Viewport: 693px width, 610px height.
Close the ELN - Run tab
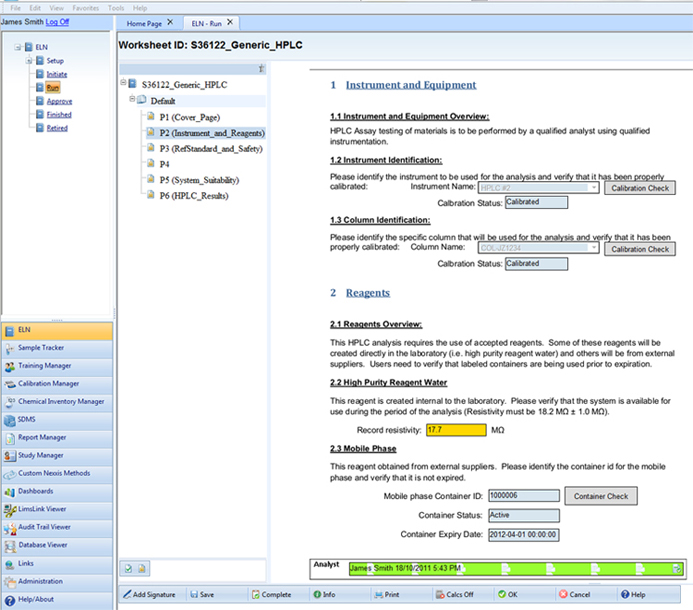click(230, 22)
